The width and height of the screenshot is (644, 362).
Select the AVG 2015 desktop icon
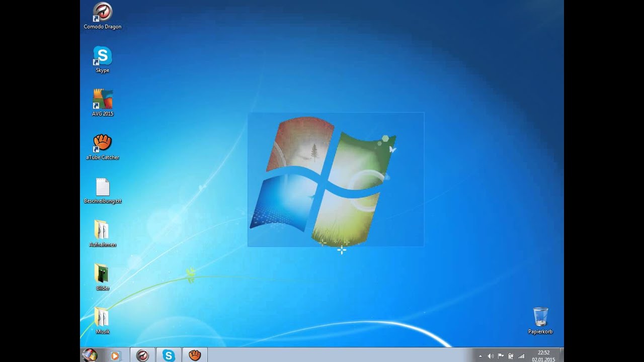[x=103, y=103]
